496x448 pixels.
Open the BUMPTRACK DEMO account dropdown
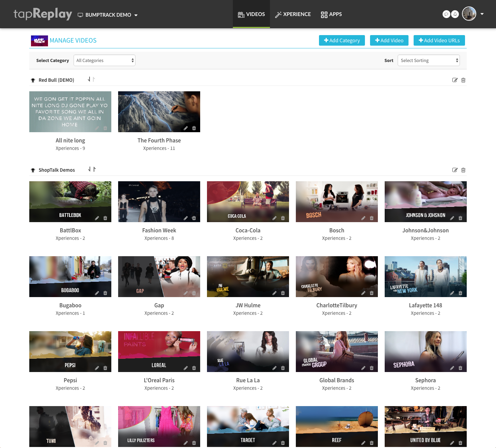[x=108, y=15]
